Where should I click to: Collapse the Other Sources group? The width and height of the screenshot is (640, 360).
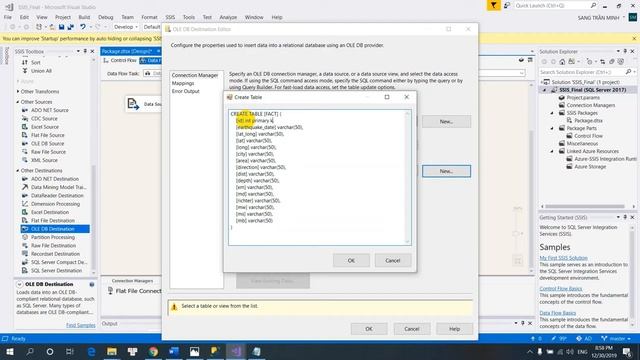(18, 102)
